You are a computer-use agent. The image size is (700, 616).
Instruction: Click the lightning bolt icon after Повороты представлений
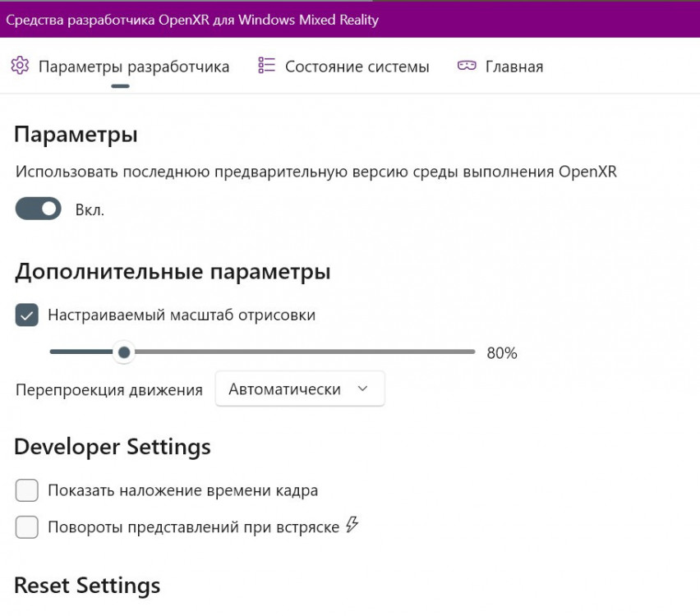click(353, 526)
